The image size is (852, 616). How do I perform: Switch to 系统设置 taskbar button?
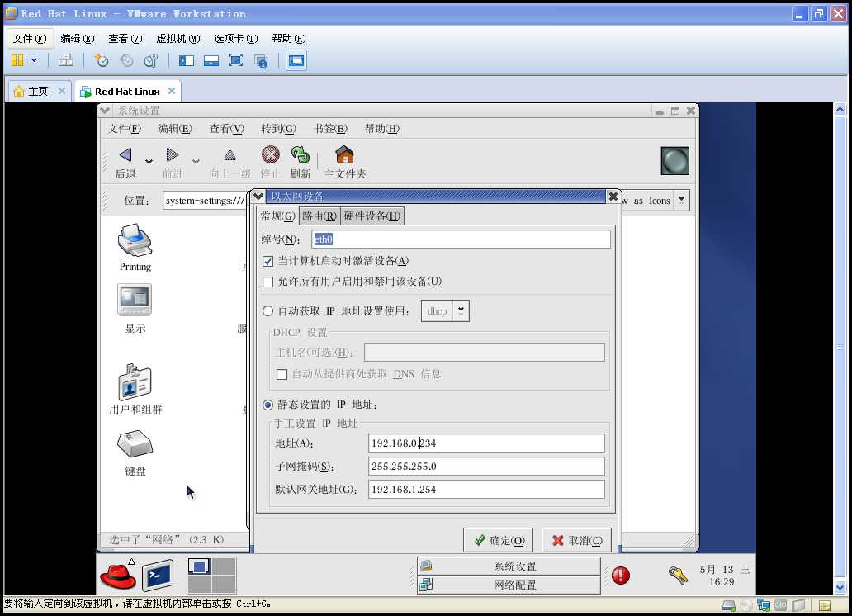(509, 566)
